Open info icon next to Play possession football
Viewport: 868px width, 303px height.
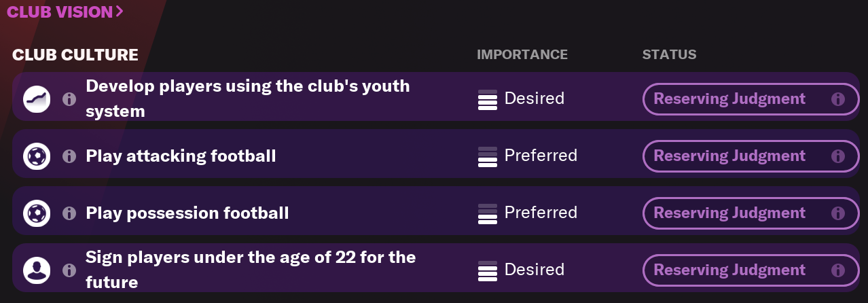pyautogui.click(x=69, y=213)
